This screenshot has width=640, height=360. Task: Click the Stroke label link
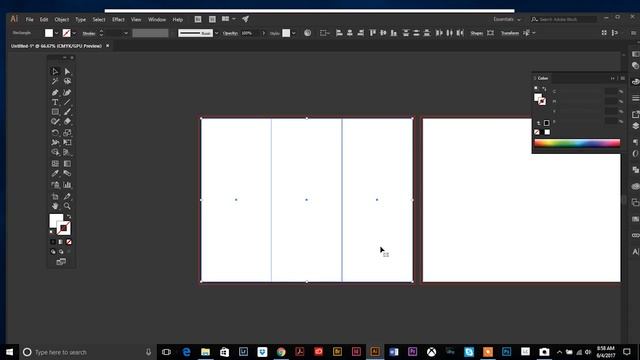89,33
